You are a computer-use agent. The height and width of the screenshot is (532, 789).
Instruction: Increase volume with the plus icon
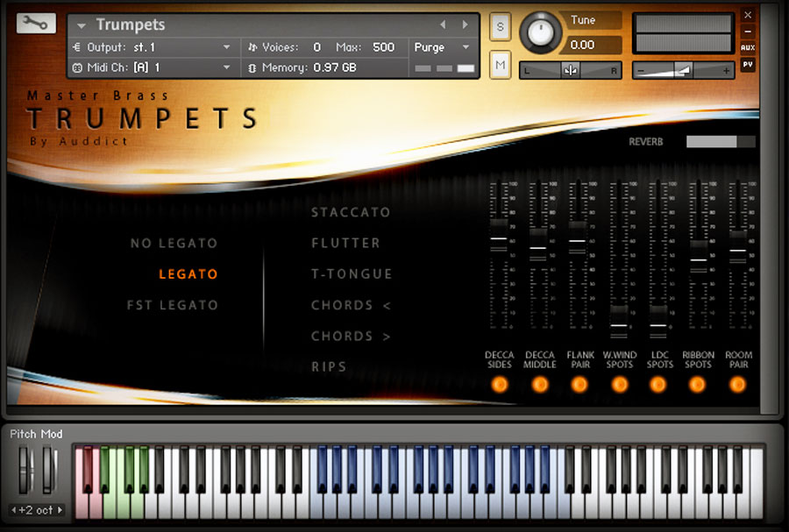726,71
